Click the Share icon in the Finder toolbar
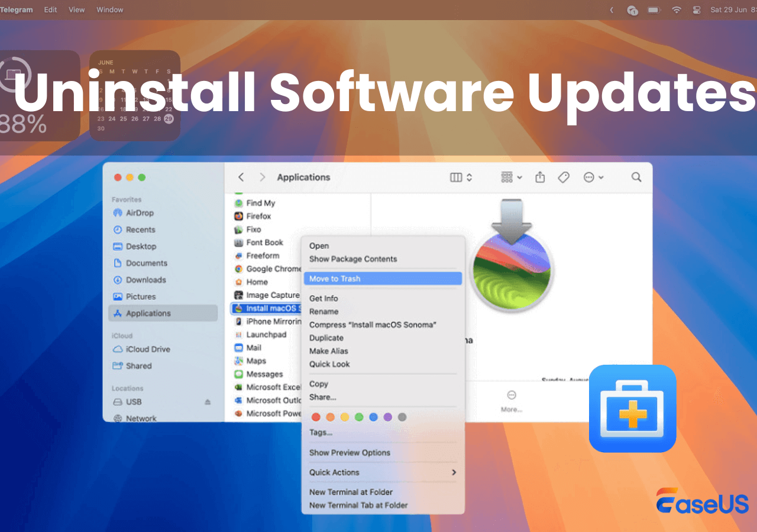757x532 pixels. tap(539, 177)
